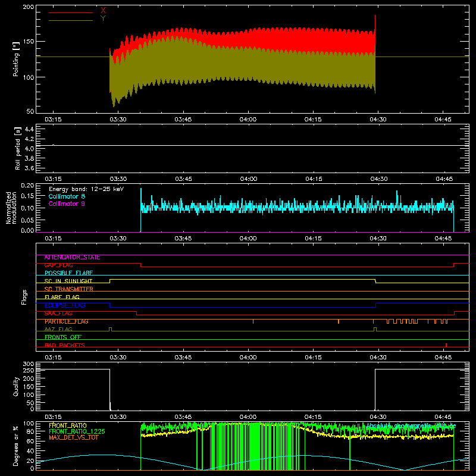The height and width of the screenshot is (476, 476).
Task: Click the Pointing axis title
Action: tap(16, 59)
